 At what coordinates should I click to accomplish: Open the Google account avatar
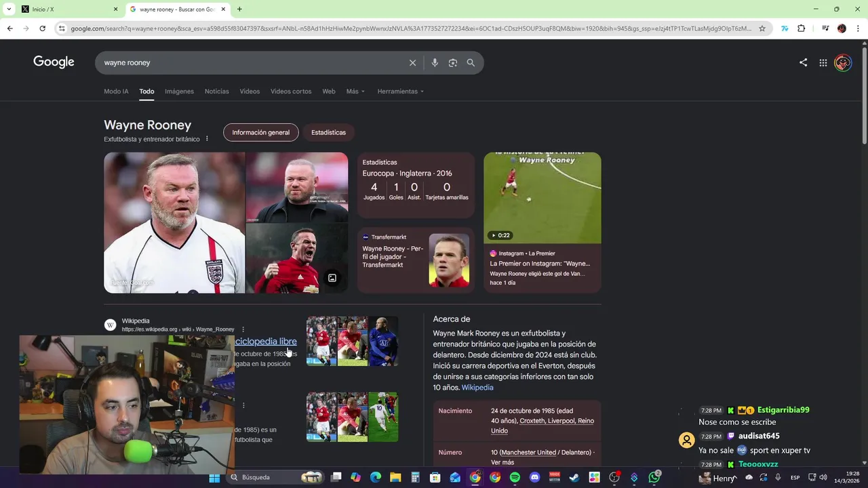tap(843, 62)
